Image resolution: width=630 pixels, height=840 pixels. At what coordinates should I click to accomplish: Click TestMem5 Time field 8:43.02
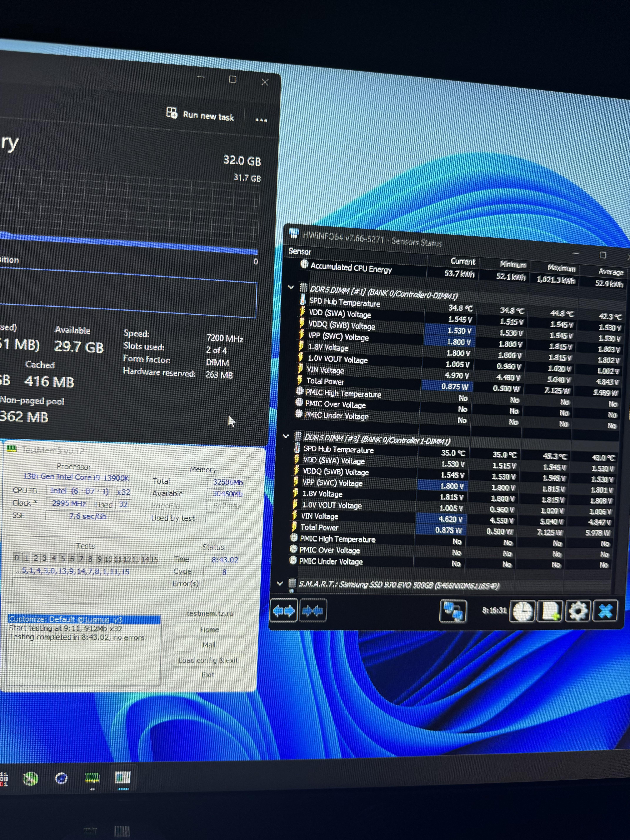click(225, 559)
